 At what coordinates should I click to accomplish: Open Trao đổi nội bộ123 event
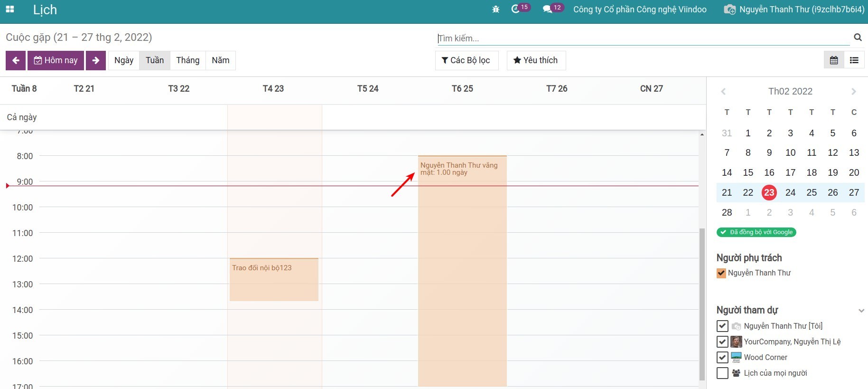coord(274,279)
